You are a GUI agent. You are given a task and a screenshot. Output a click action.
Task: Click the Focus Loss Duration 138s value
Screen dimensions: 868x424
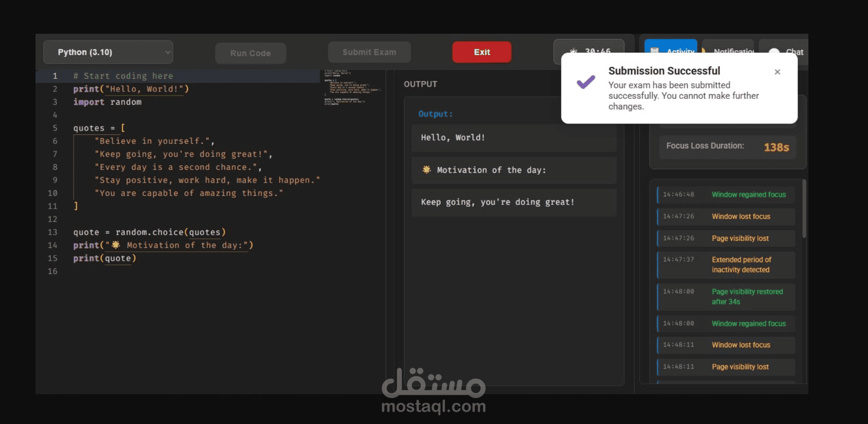click(776, 147)
